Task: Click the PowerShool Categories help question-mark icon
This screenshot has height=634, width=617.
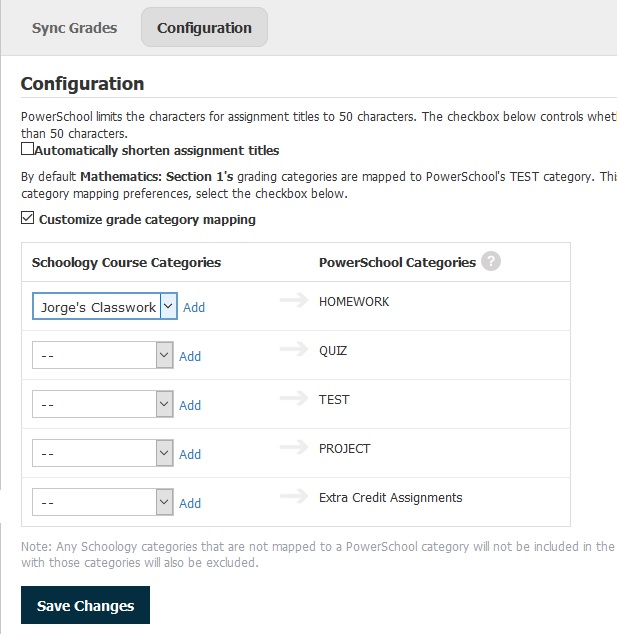Action: pyautogui.click(x=490, y=262)
